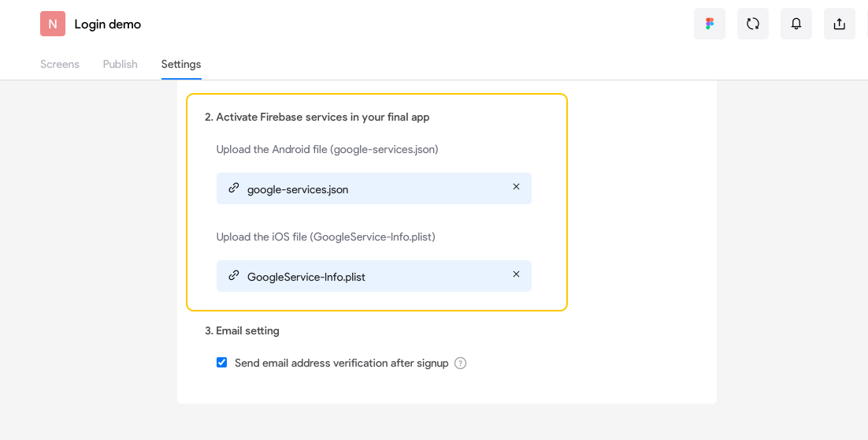Viewport: 868px width, 440px height.
Task: Uncheck send email address verification checkbox
Action: point(221,363)
